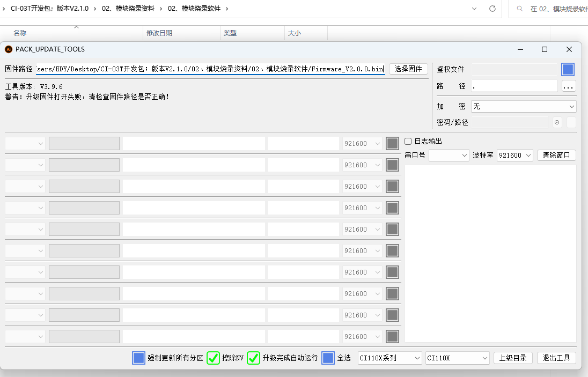Click the refresh icon in Explorer address bar
The height and width of the screenshot is (377, 588).
493,9
